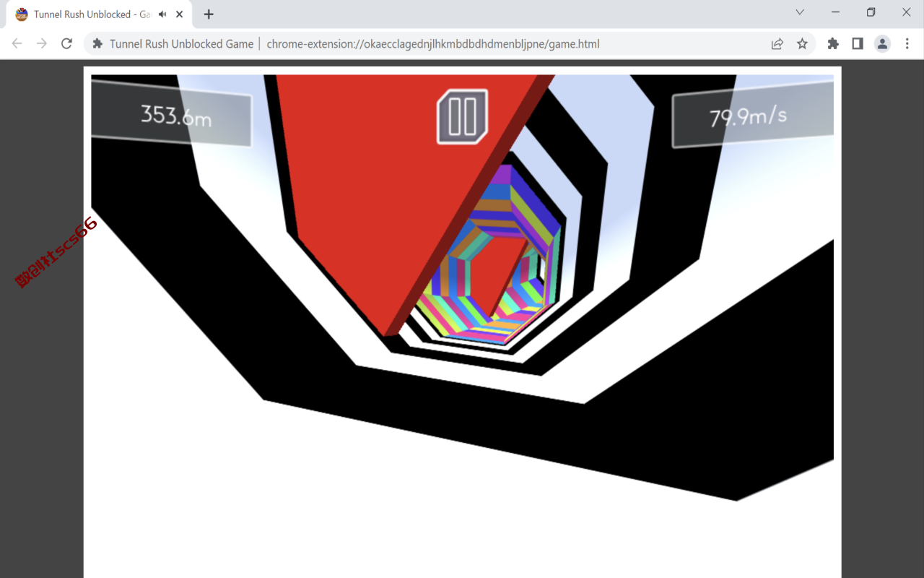Screen dimensions: 924x578
Task: Open the Extensions toolbar menu
Action: 833,43
